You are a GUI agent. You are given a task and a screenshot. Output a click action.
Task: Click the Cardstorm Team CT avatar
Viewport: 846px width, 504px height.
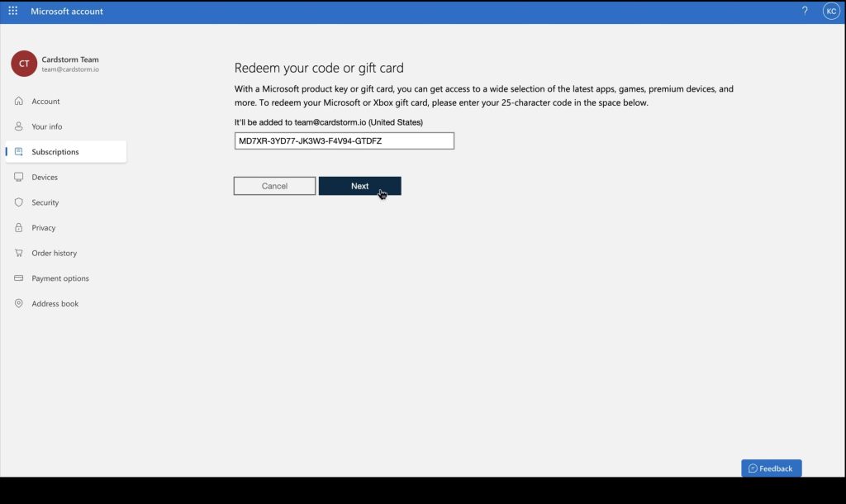(22, 64)
